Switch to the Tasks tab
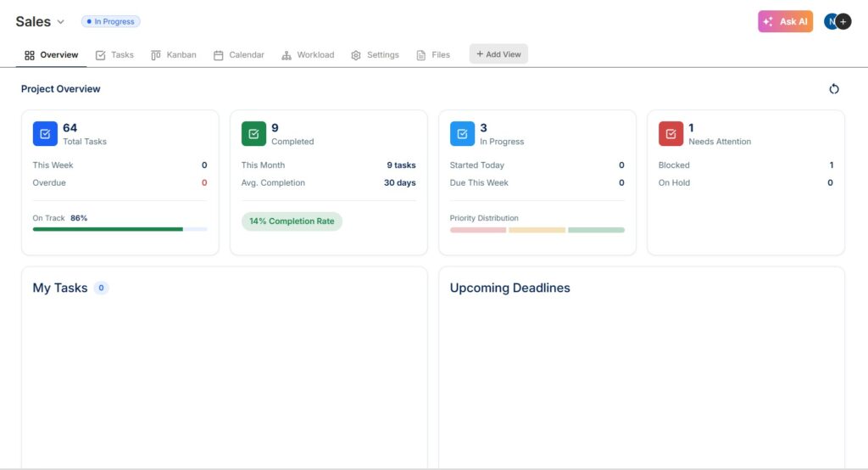This screenshot has width=868, height=470. [x=114, y=55]
